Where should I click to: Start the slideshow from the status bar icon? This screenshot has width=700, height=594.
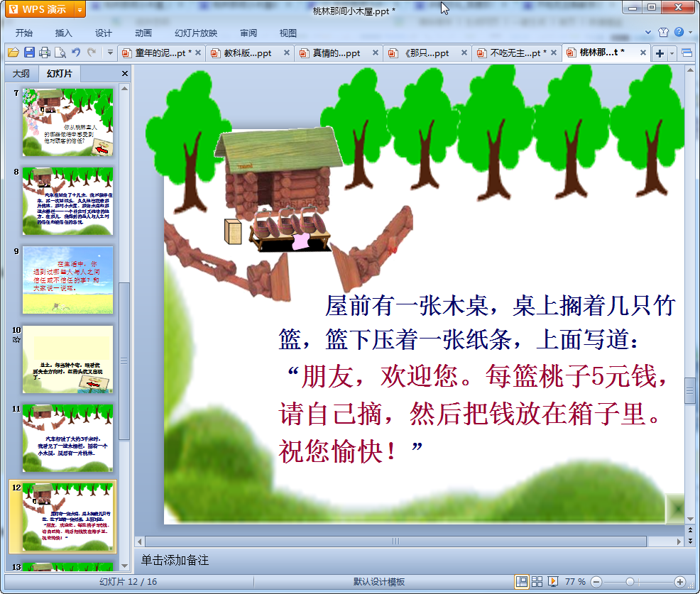pyautogui.click(x=553, y=581)
